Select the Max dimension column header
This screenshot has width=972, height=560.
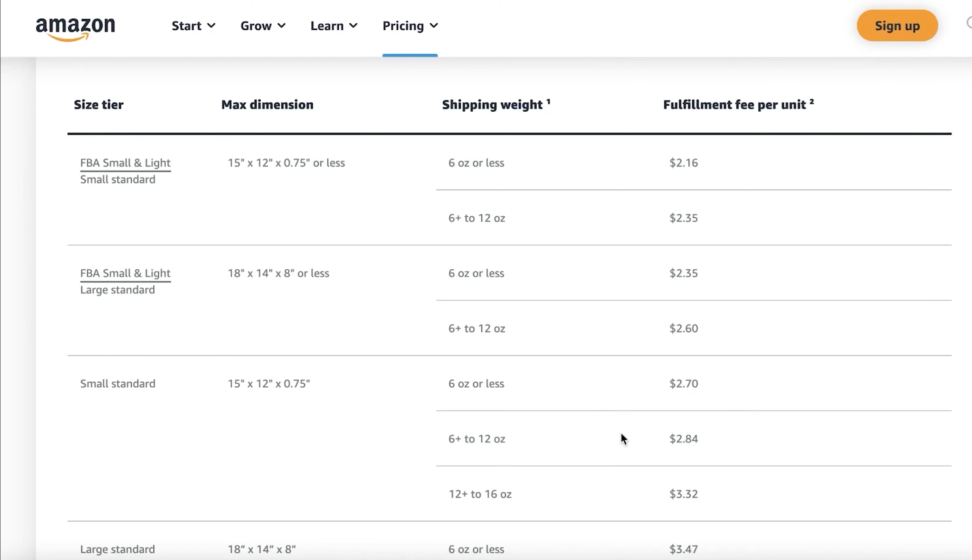(267, 105)
